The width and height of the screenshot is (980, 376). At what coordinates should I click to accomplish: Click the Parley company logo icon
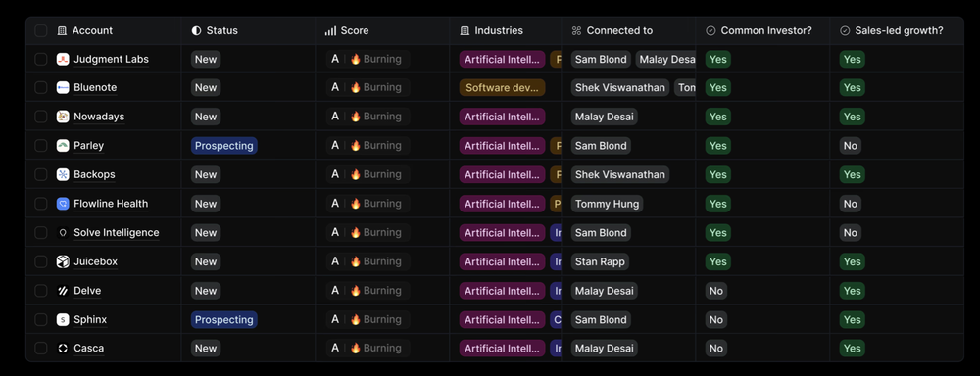[63, 146]
